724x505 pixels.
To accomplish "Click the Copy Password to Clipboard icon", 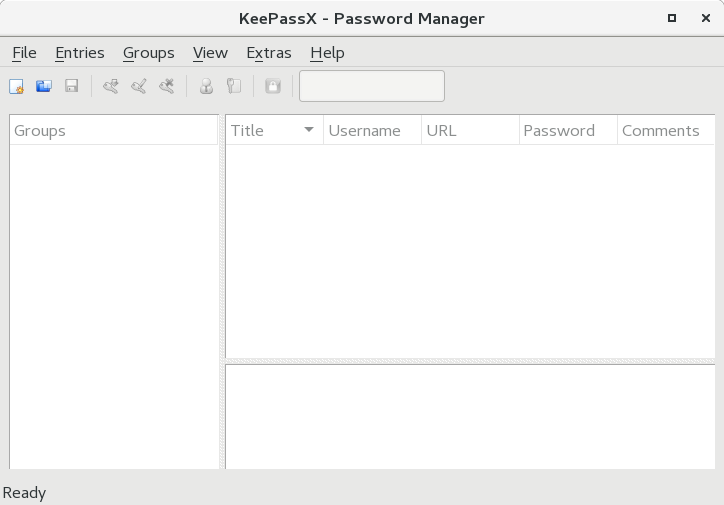I will 234,86.
